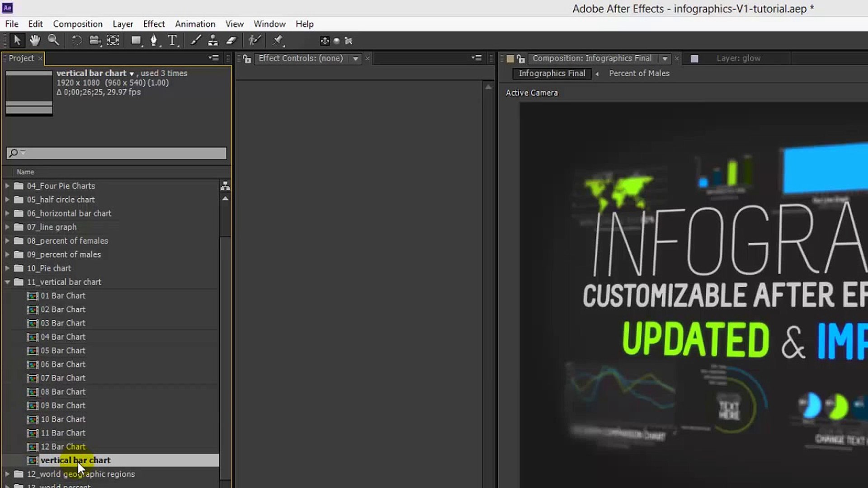Collapse the 11_vertical bar chart folder
This screenshot has height=488, width=868.
tap(7, 282)
